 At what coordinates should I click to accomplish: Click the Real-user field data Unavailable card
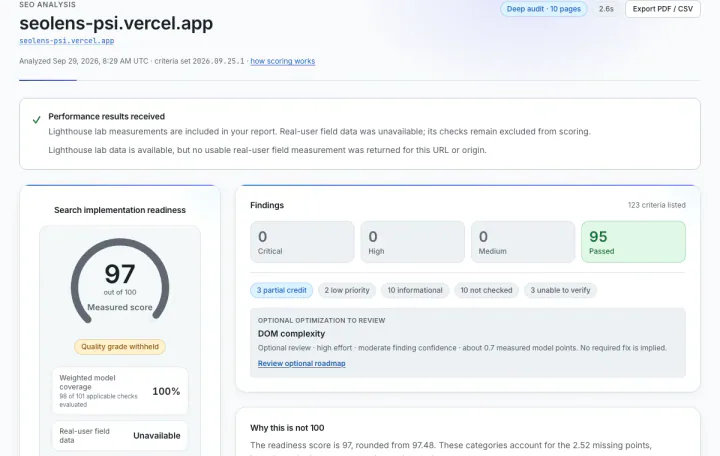pos(120,435)
